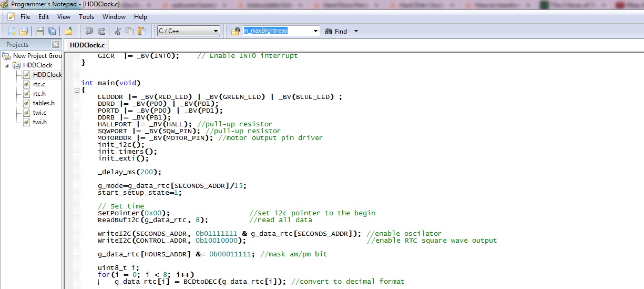Click the Save toolbar icon
This screenshot has height=289, width=644.
(x=40, y=31)
